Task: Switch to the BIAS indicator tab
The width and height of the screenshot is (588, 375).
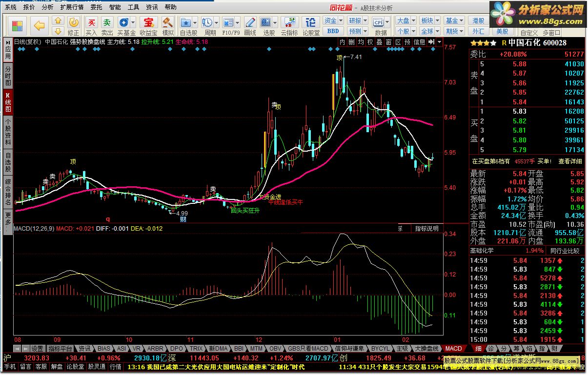Action: (103, 349)
